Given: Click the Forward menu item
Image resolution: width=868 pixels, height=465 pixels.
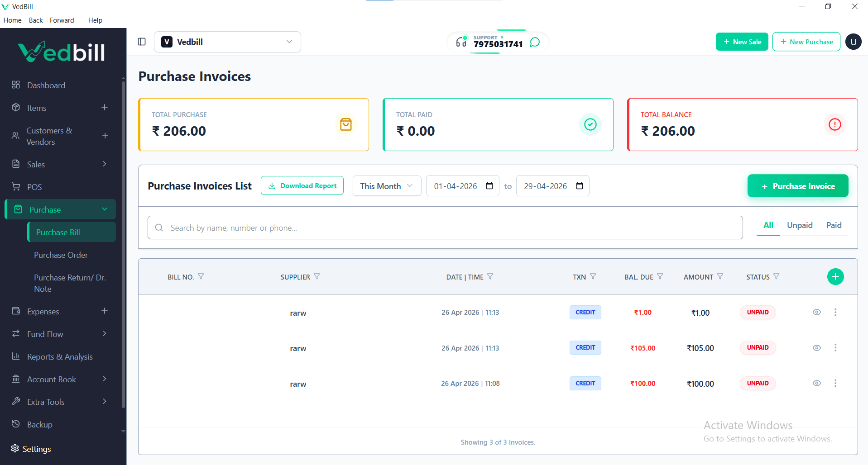Looking at the screenshot, I should [62, 20].
